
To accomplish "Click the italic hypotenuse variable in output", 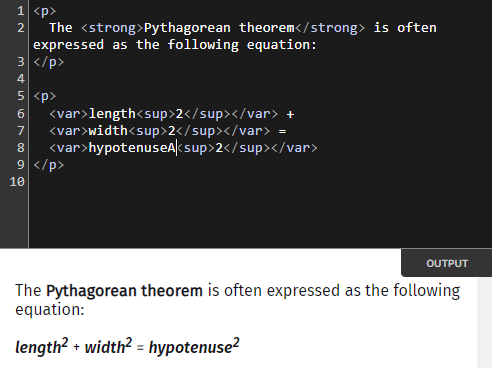I will coord(190,348).
